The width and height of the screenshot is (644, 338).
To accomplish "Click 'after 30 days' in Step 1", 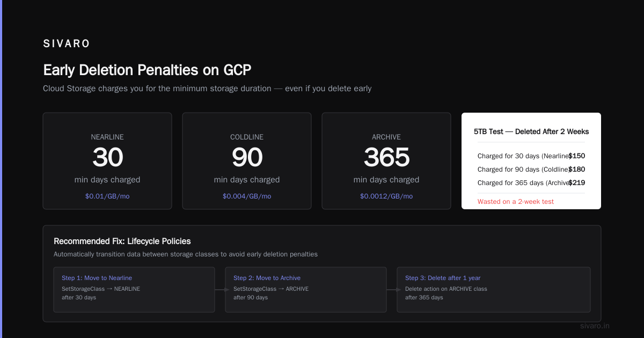I will click(x=79, y=297).
